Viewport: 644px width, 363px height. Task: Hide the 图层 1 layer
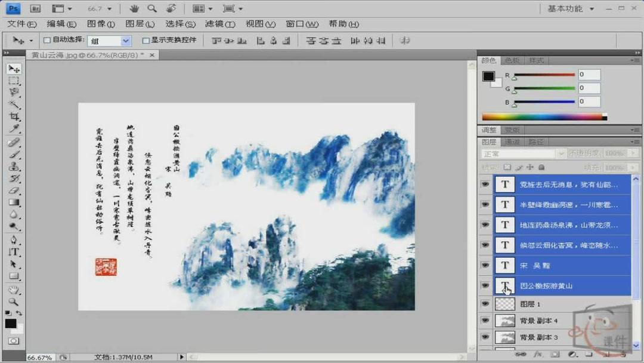pyautogui.click(x=485, y=304)
